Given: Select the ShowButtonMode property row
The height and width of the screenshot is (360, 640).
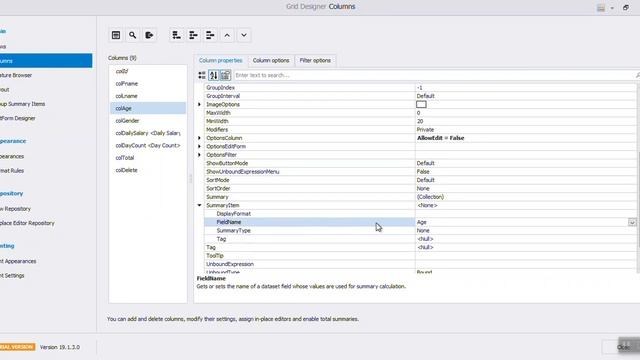Looking at the screenshot, I should (420, 163).
